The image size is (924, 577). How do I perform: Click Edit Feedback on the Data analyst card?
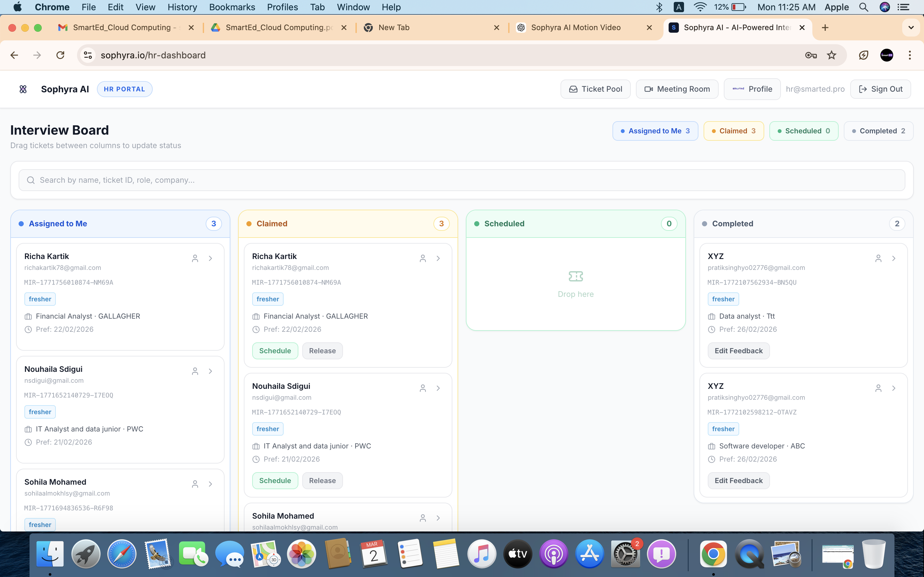[738, 350]
